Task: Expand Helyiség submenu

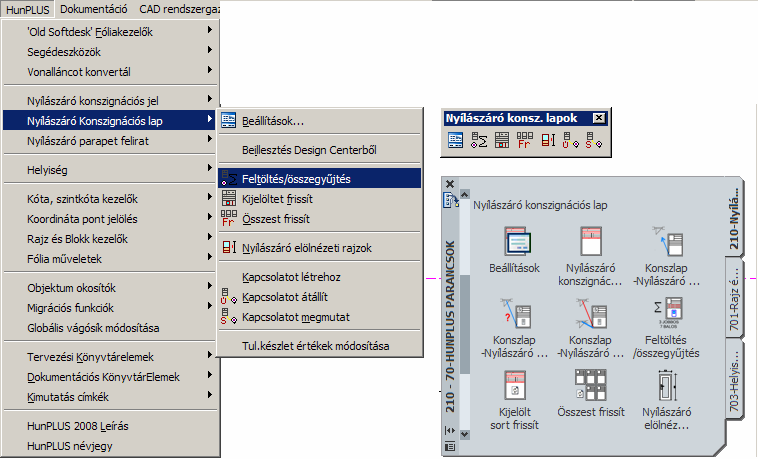Action: tap(110, 170)
